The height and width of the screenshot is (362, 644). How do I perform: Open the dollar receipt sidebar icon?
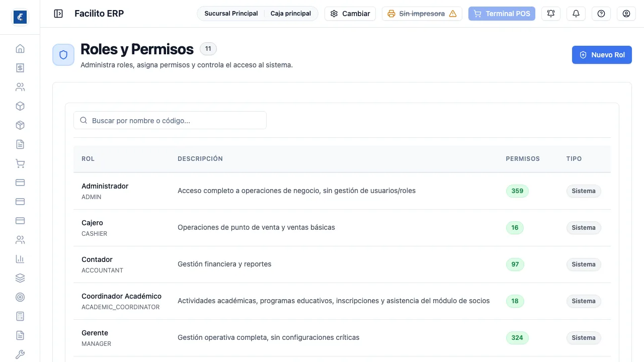(x=20, y=68)
